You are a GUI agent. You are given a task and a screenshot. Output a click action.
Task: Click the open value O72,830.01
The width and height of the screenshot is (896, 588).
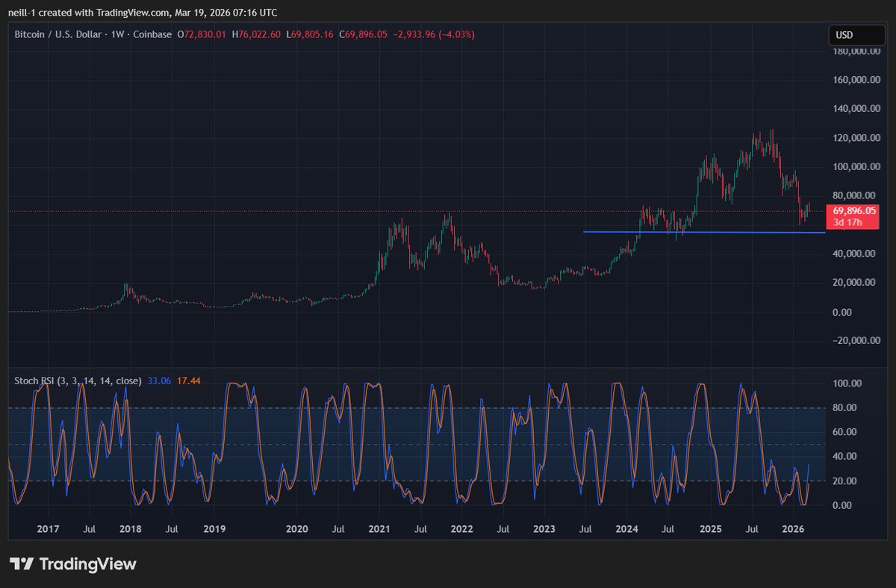pos(202,35)
